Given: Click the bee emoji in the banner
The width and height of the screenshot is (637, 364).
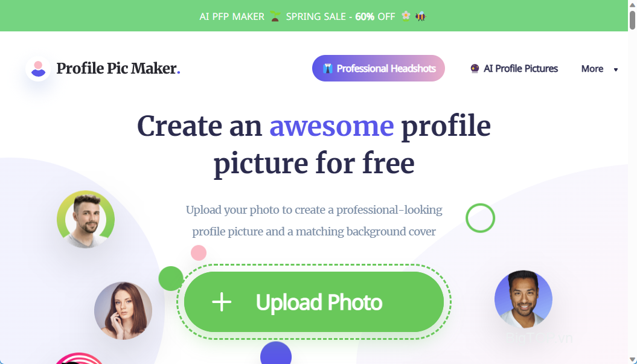Looking at the screenshot, I should [x=420, y=16].
